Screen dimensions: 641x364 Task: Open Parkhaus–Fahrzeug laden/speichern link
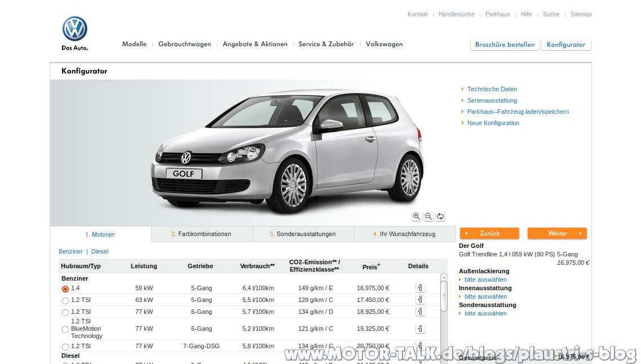pyautogui.click(x=518, y=112)
